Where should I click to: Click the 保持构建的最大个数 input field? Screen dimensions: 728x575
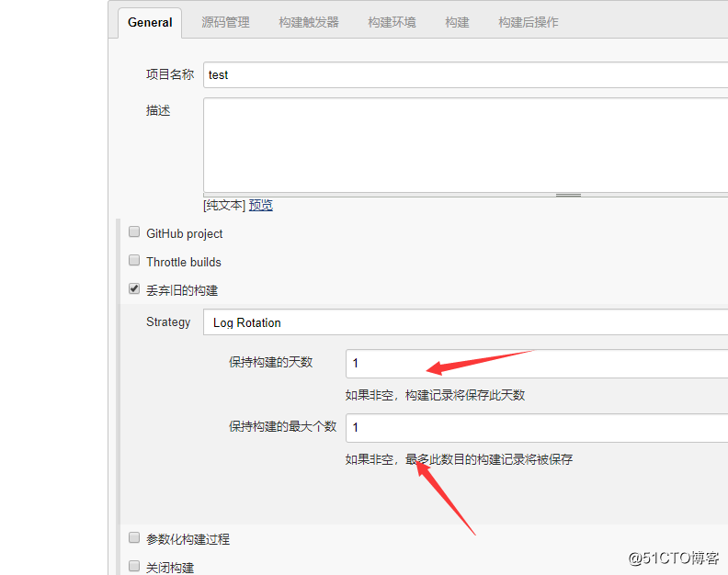[x=537, y=428]
